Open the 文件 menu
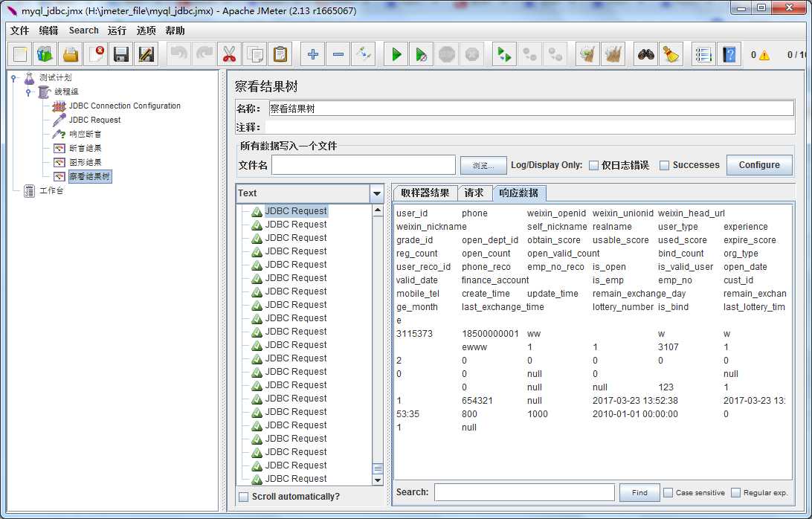The width and height of the screenshot is (812, 519). tap(19, 30)
